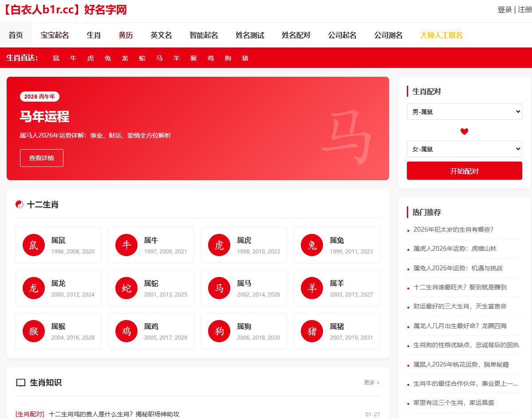This screenshot has width=532, height=419.
Task: Click the Dragon (龙) zodiac circle icon
Action: click(x=34, y=288)
